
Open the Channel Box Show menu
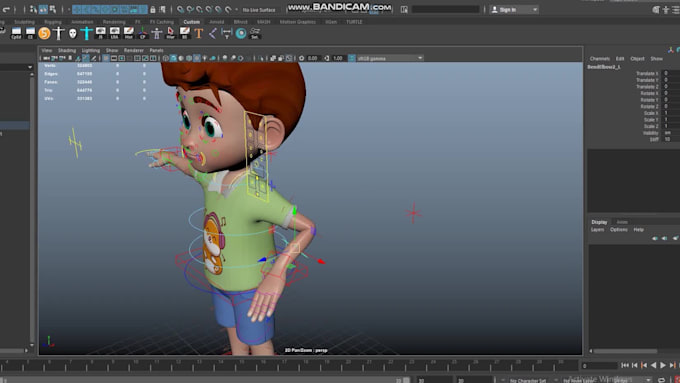[x=656, y=59]
